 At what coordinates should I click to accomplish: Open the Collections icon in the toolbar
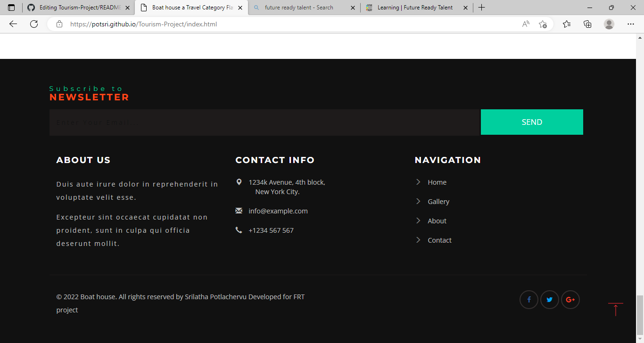coord(587,24)
